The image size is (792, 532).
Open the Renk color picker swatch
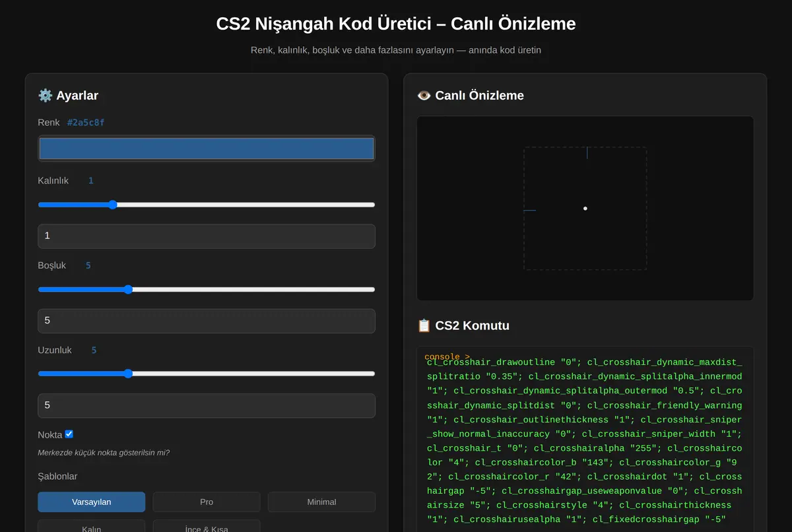point(207,149)
